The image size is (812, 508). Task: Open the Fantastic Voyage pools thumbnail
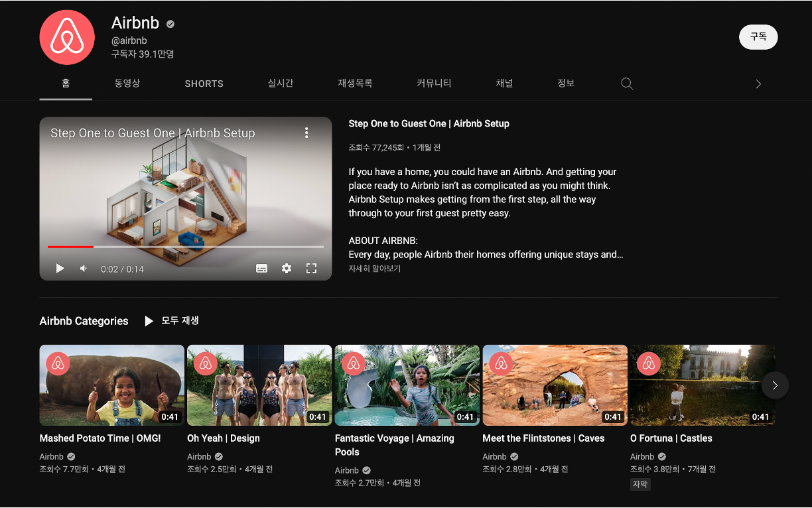[407, 385]
